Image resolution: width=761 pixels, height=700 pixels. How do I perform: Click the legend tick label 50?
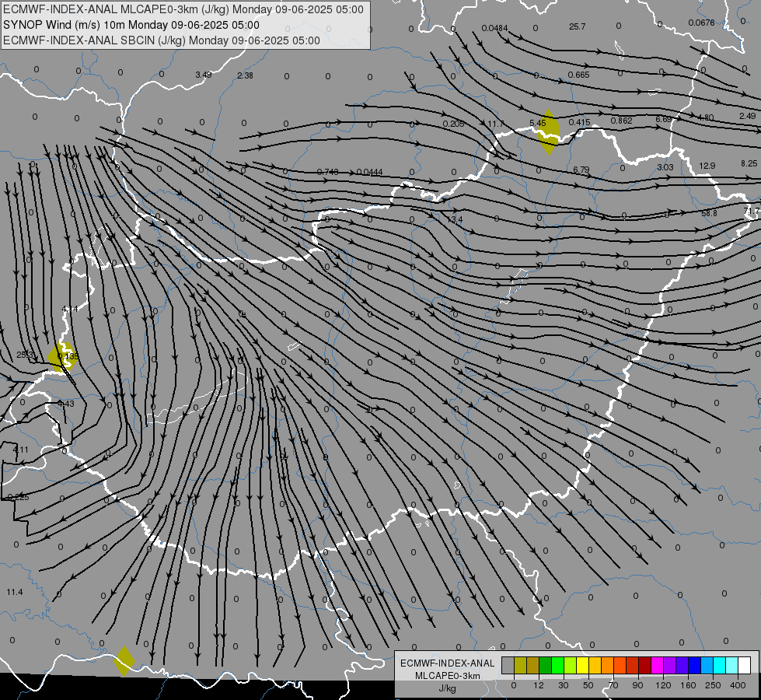pos(588,685)
